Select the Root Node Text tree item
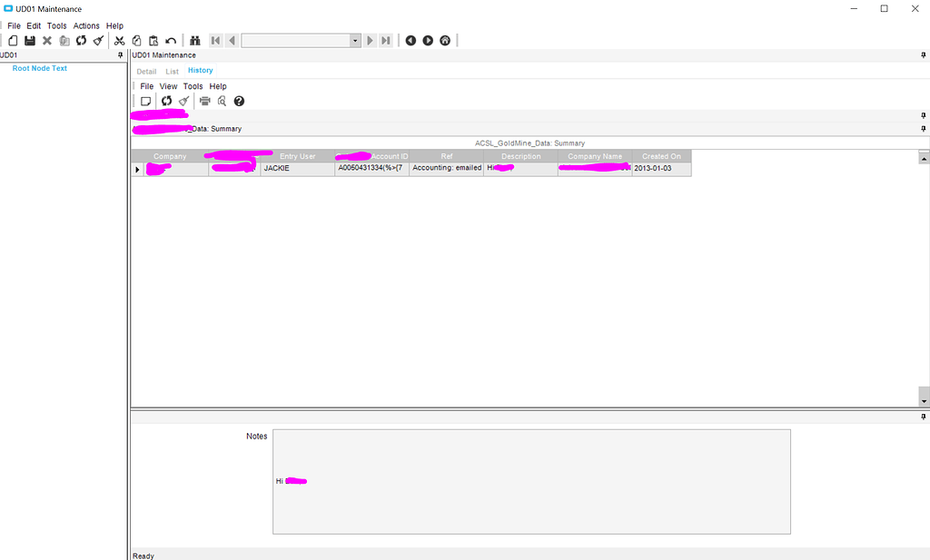930x560 pixels. coord(39,68)
